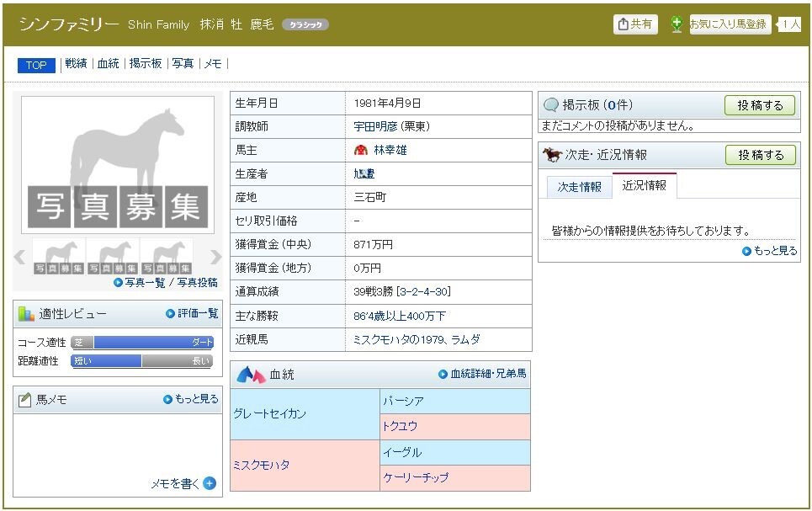Click 投稿する in 次走・近況情報 panel
This screenshot has width=812, height=511.
point(760,155)
